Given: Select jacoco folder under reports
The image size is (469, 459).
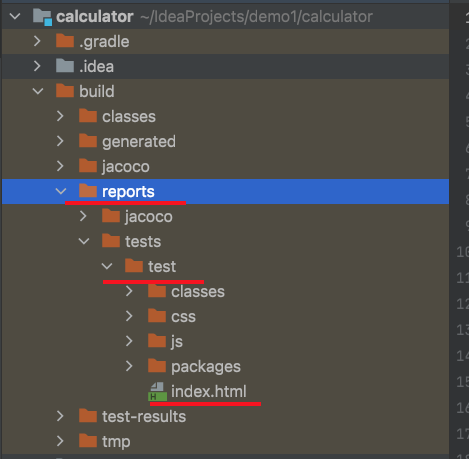Looking at the screenshot, I should [149, 217].
